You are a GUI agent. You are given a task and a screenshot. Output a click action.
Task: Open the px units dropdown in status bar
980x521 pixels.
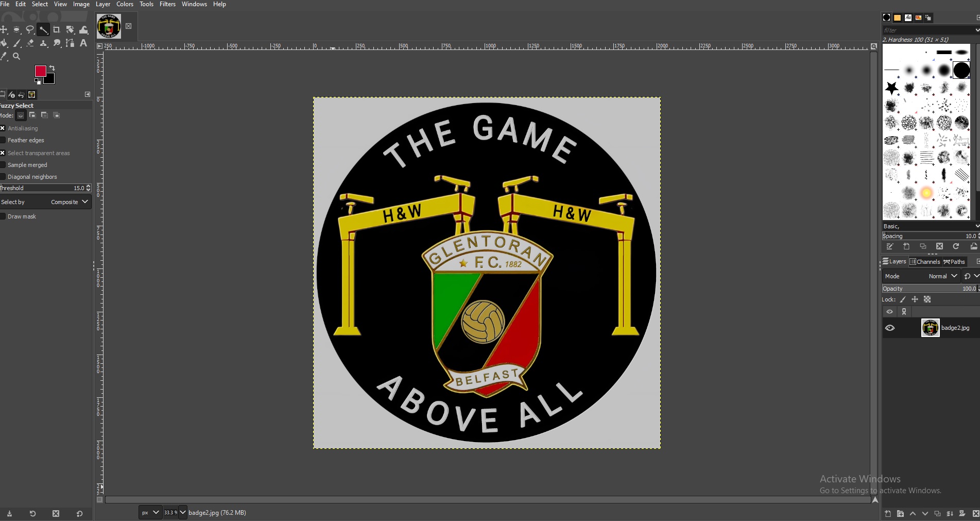[x=150, y=512]
